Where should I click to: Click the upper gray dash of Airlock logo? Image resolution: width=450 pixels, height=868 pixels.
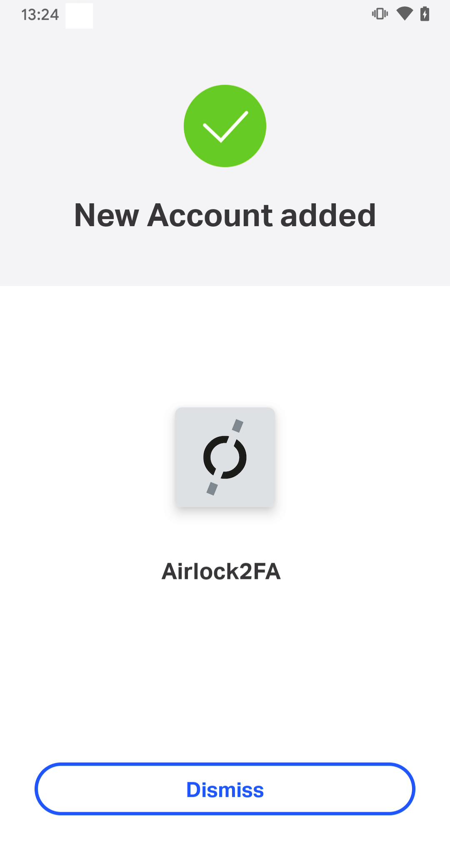pyautogui.click(x=237, y=426)
